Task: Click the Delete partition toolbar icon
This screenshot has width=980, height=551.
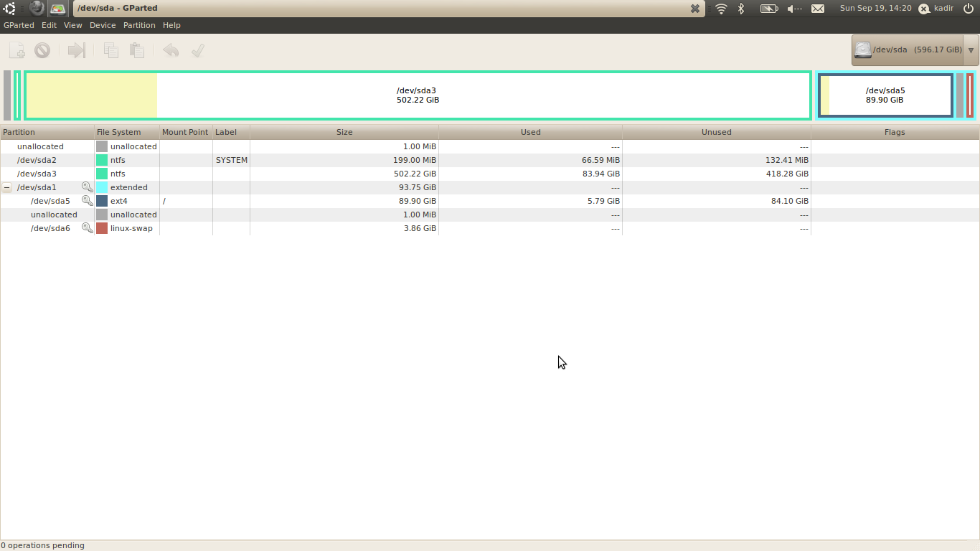Action: click(42, 50)
